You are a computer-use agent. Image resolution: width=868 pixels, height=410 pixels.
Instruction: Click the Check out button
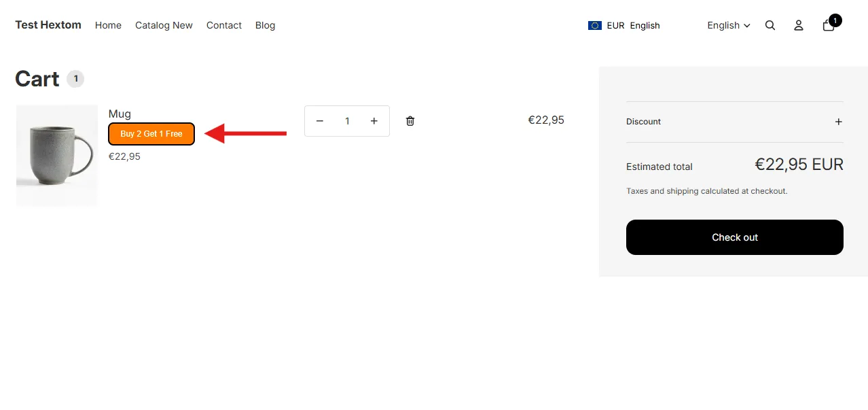(735, 237)
